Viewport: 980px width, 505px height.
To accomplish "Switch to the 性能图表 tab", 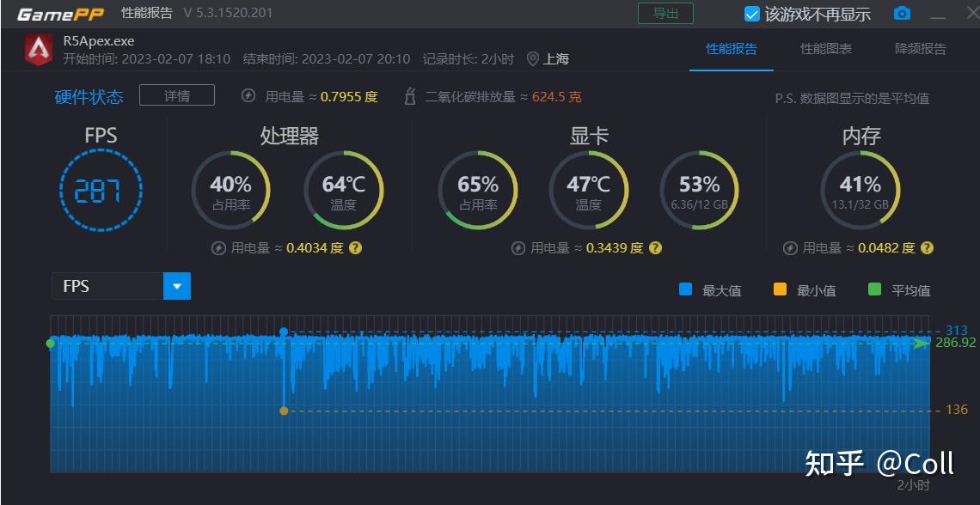I will click(x=826, y=50).
